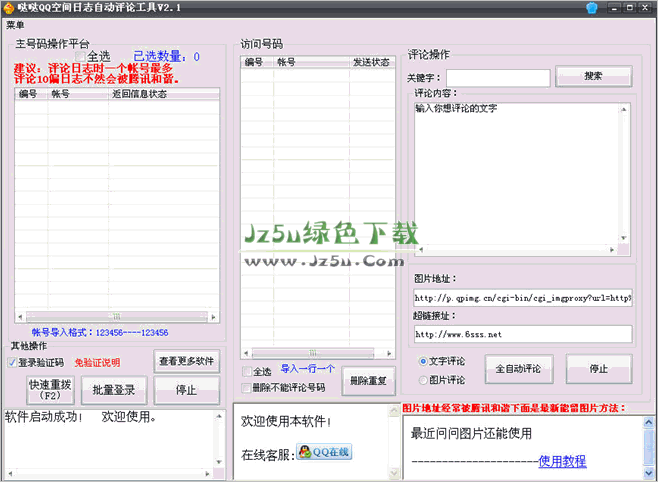Toggle the 全选 checkbox in main account panel
Screen dimensions: 658x482
80,56
